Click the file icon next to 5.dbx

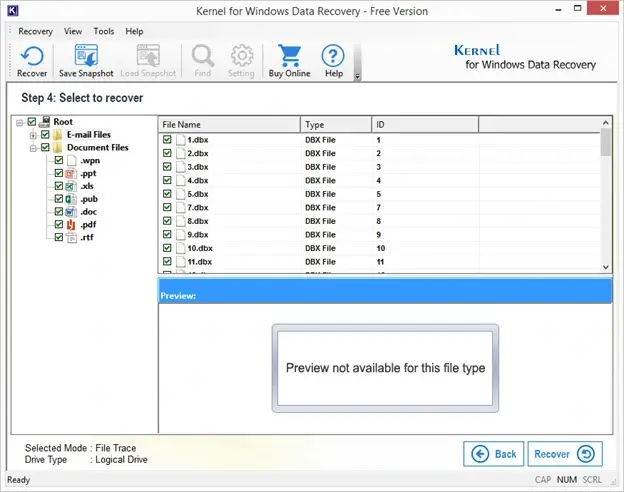[x=181, y=194]
